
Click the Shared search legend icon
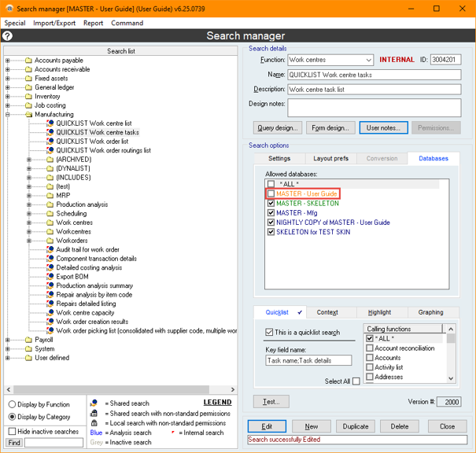pos(94,403)
